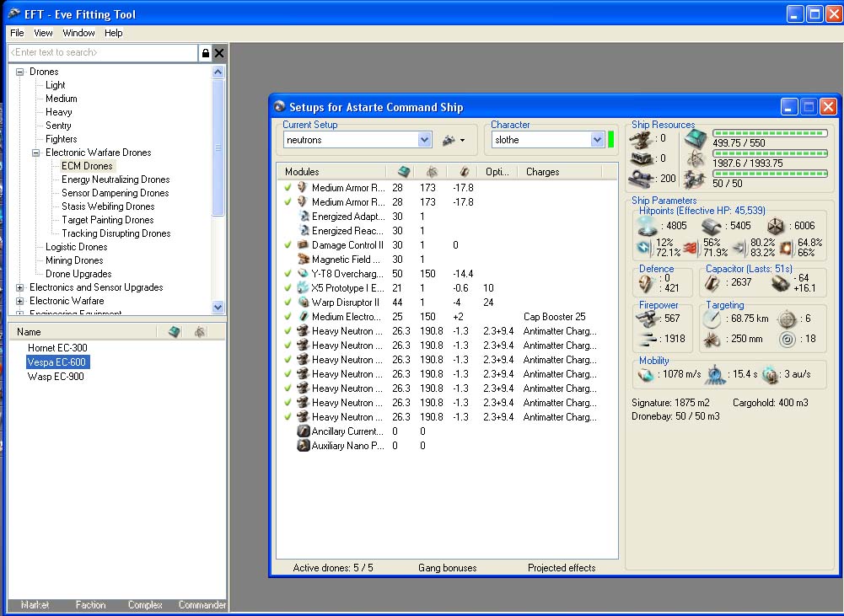The width and height of the screenshot is (844, 616).
Task: Click the drone bandwidth icon beside 50 / 50
Action: [x=696, y=179]
